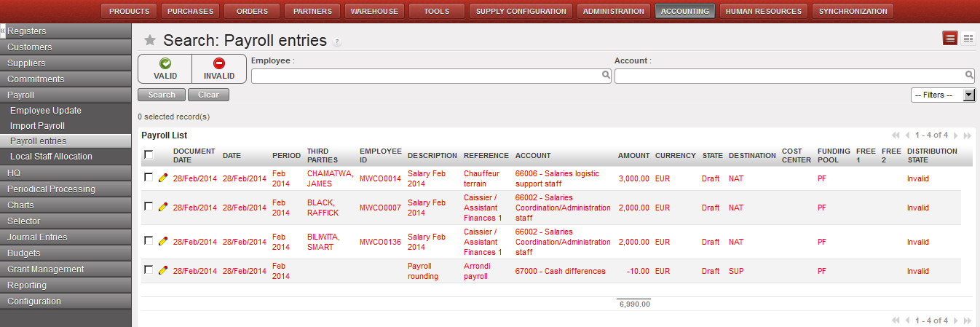Click the help question mark icon
980x327 pixels.
[x=336, y=42]
